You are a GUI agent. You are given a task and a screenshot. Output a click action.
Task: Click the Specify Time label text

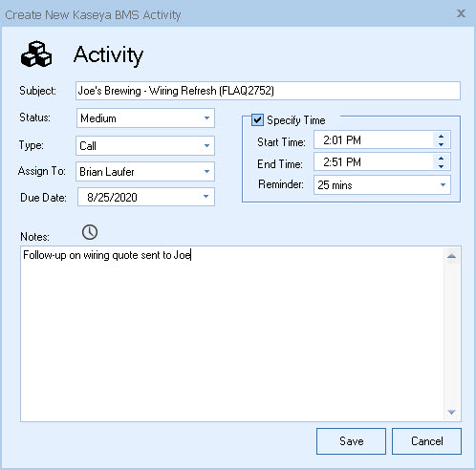click(296, 120)
